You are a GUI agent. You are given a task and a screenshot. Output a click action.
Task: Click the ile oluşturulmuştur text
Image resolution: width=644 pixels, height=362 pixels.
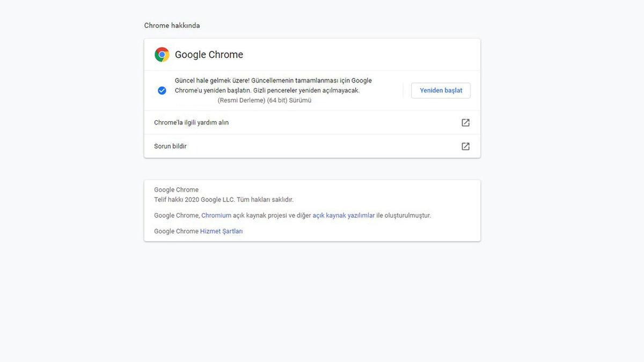(x=404, y=216)
